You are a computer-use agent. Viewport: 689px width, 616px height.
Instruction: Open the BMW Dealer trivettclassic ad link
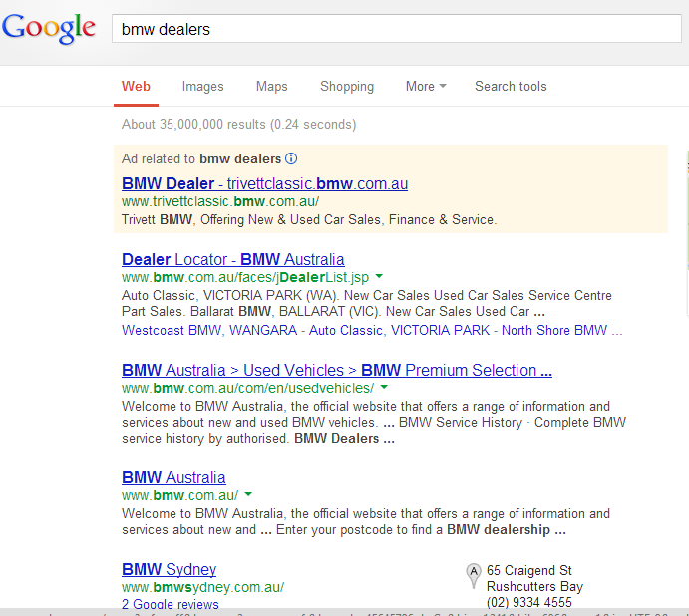[x=264, y=183]
